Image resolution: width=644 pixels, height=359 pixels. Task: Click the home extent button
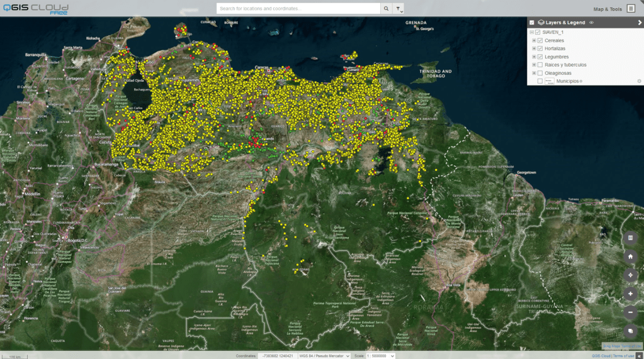630,257
